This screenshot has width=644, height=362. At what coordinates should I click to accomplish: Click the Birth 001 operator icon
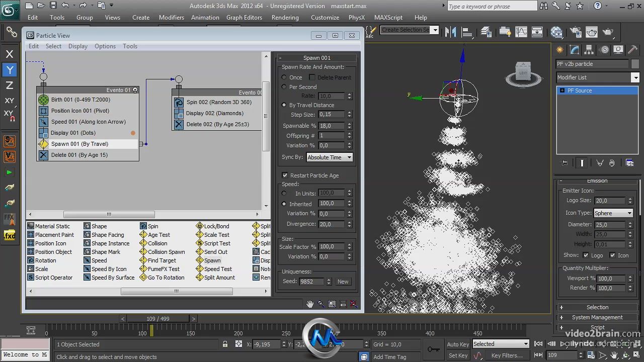click(x=44, y=100)
